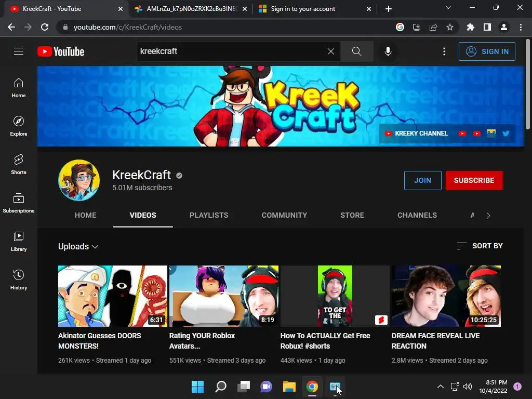Open How To ACTUALLY Get Free Robux title

(325, 341)
